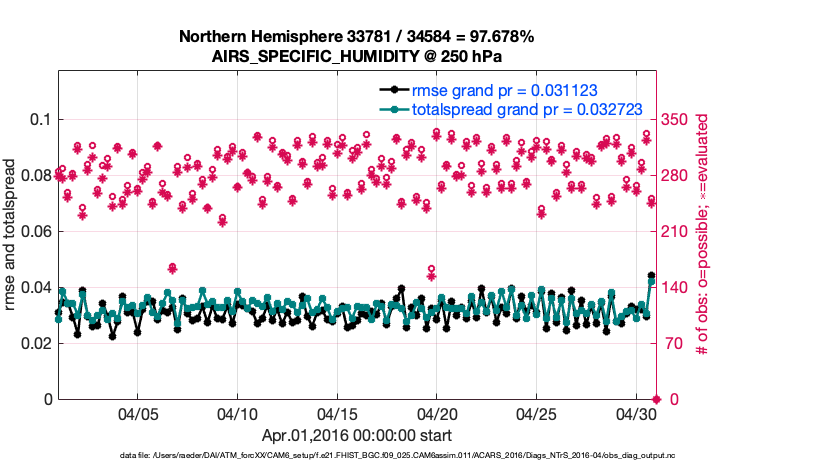Click the '# of obs' right axis label
This screenshot has height=470, width=830.
(703, 235)
